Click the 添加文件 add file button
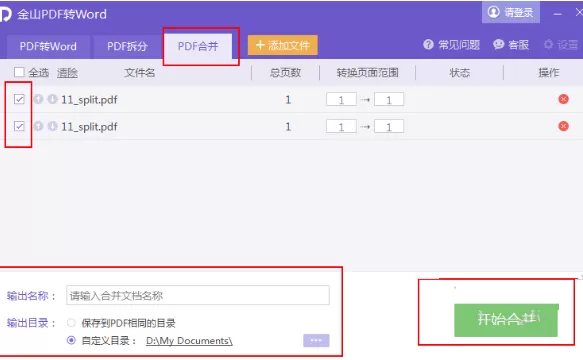 click(283, 45)
